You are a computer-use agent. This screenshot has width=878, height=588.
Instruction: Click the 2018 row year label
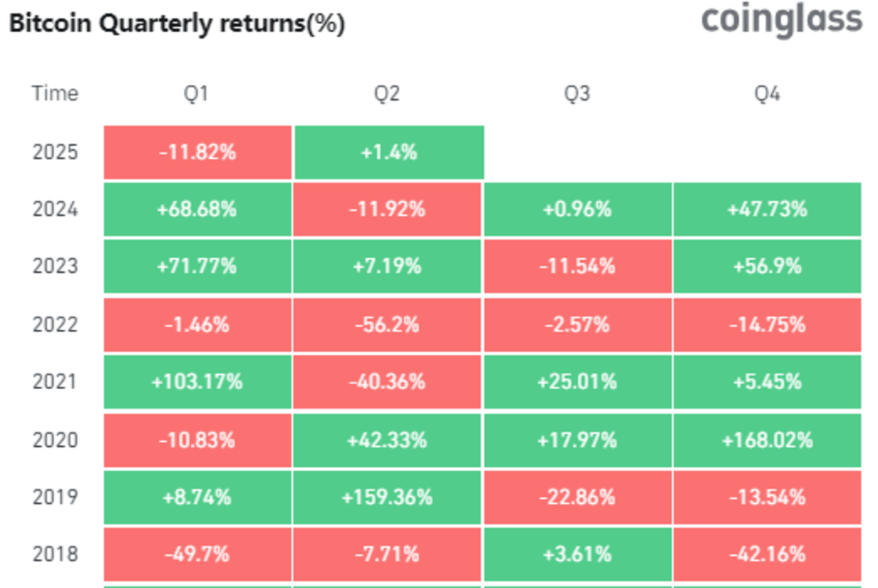55,554
